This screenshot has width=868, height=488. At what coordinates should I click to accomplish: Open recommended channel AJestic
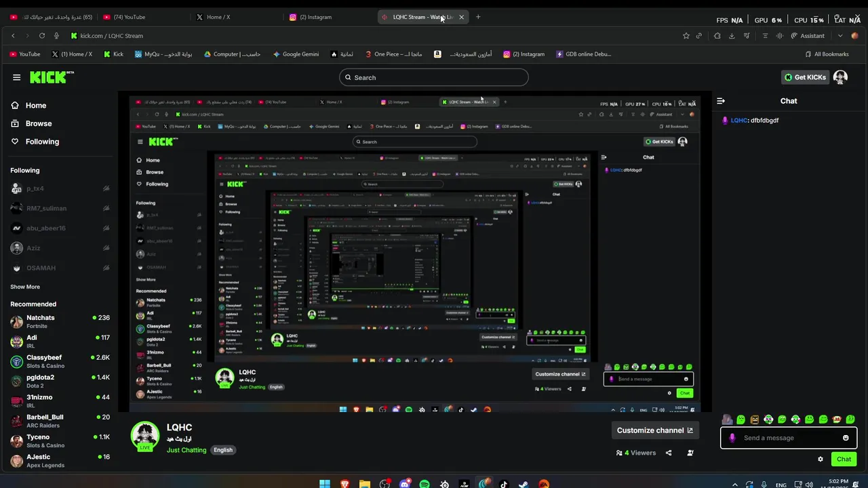[60, 460]
